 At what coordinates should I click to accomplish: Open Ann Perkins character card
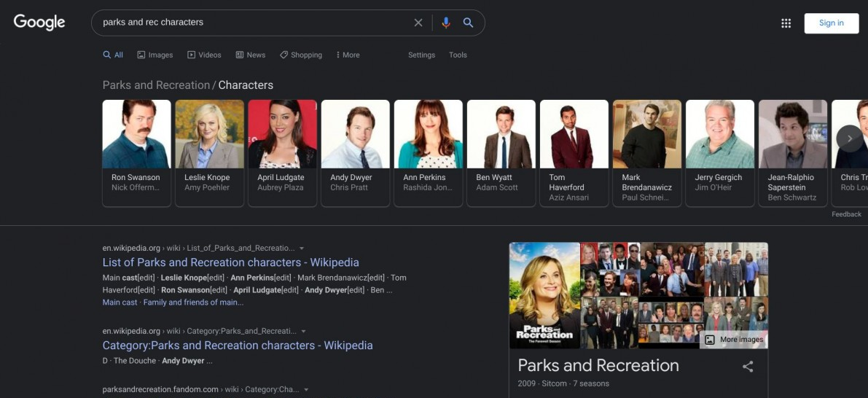429,153
